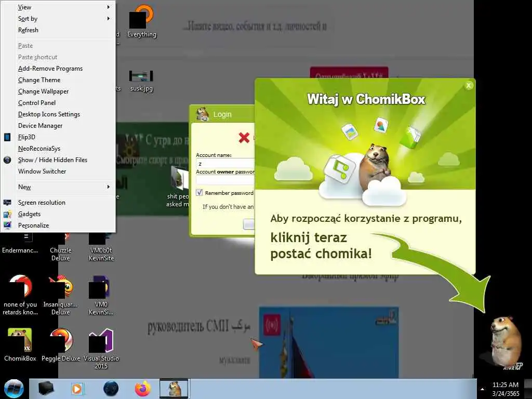This screenshot has height=399, width=532.
Task: Open Personalize from context menu
Action: [58, 225]
